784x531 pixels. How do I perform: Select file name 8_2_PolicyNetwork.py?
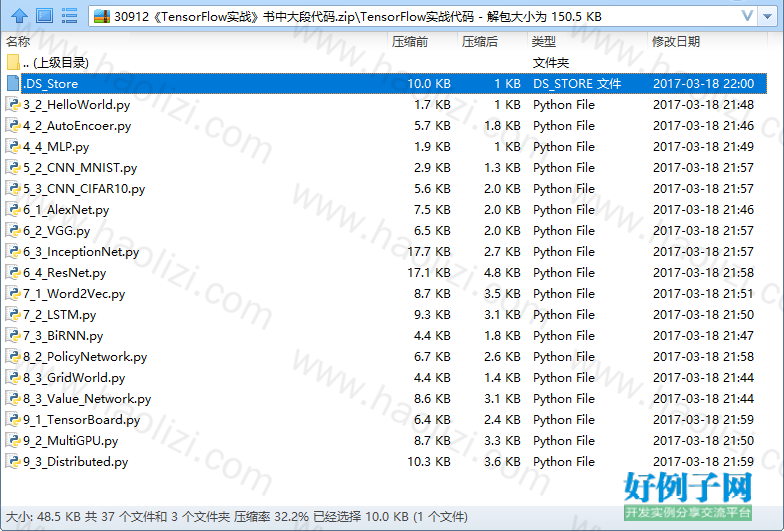85,356
